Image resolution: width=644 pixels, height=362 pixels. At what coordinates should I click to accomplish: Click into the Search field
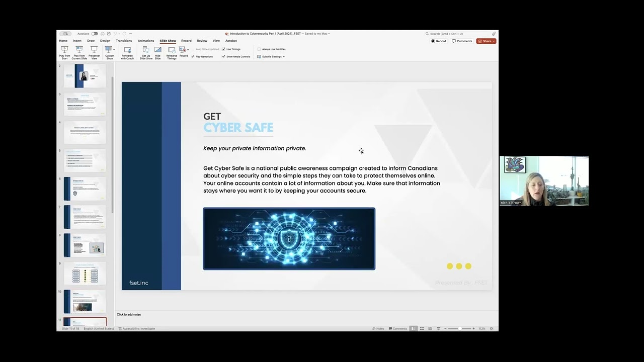coord(458,34)
